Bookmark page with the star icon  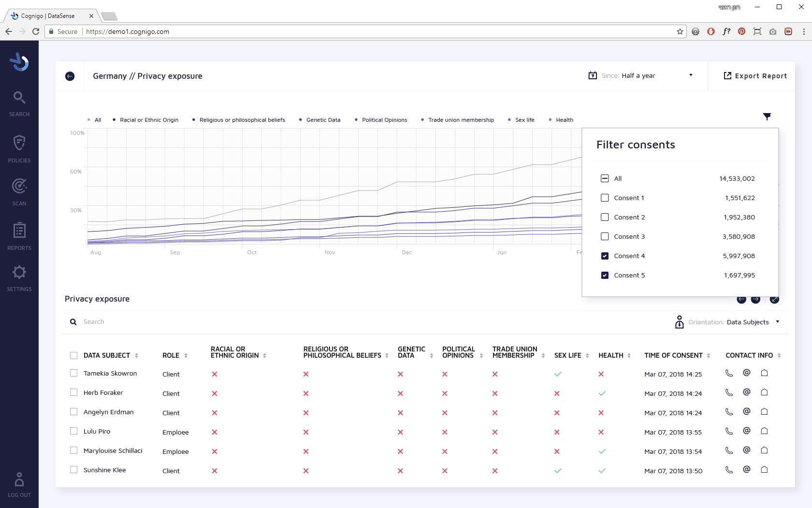680,31
